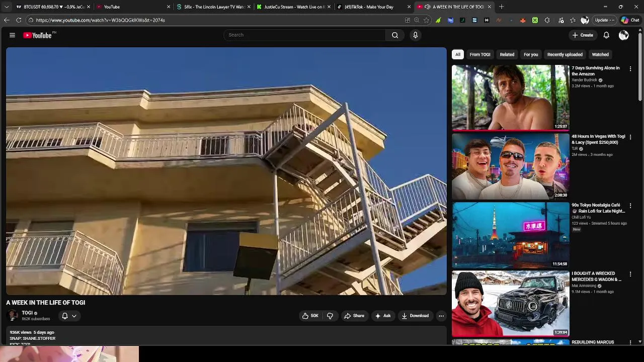Select the From TOGI filter chip
The image size is (644, 362).
pyautogui.click(x=480, y=54)
